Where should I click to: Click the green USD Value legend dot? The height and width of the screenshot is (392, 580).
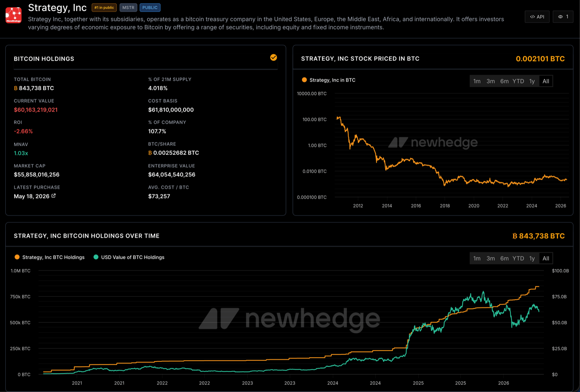(x=96, y=257)
